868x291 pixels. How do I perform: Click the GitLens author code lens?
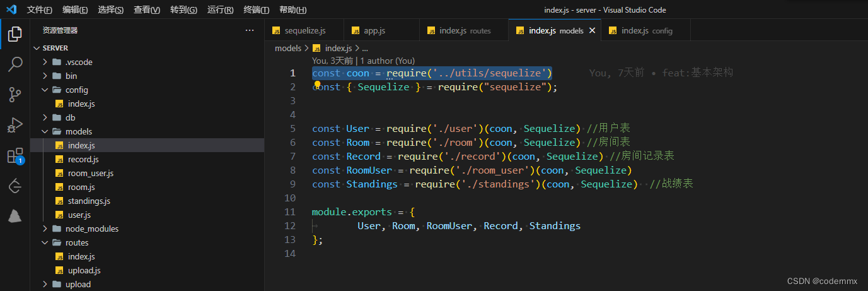coord(363,61)
